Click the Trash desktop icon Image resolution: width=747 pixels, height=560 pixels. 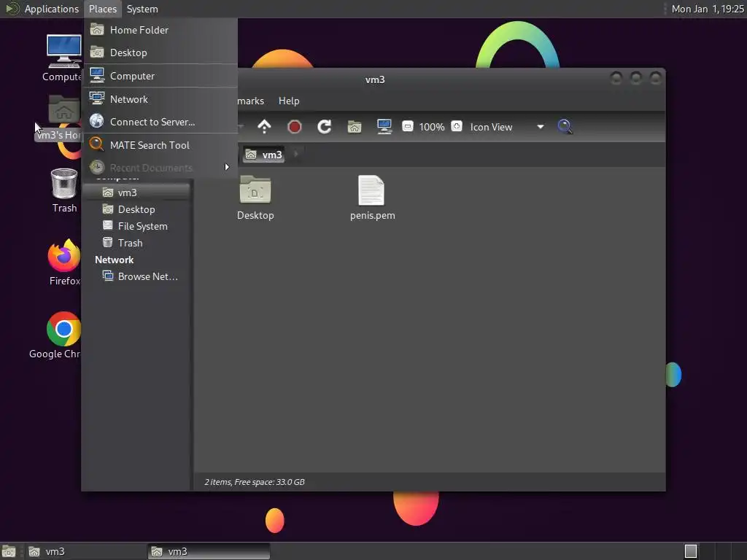[x=64, y=190]
